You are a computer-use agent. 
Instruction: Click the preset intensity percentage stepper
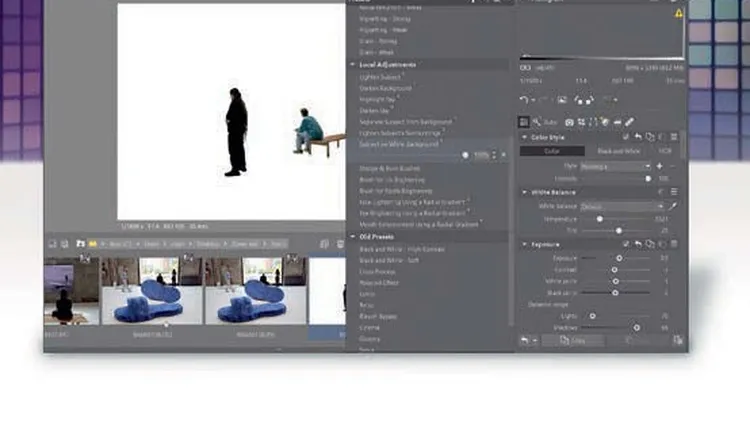pyautogui.click(x=494, y=155)
